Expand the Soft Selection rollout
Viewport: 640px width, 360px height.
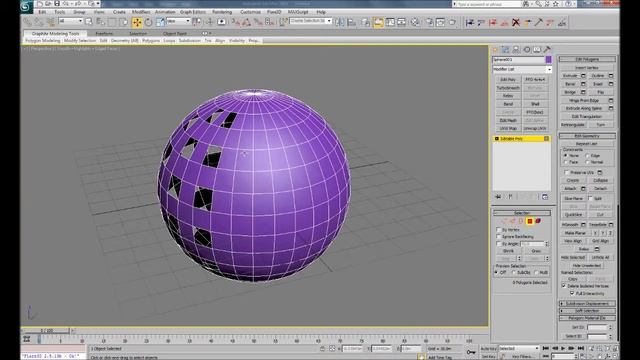(587, 311)
